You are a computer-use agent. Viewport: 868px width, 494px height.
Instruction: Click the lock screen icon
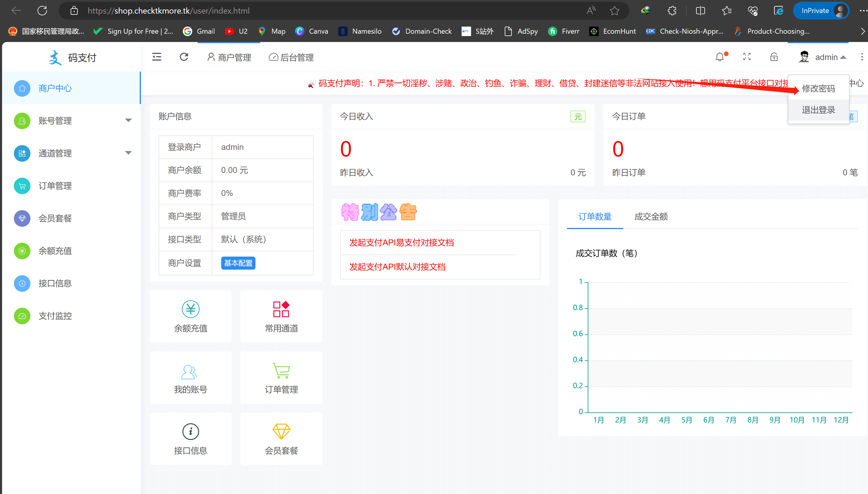[774, 57]
